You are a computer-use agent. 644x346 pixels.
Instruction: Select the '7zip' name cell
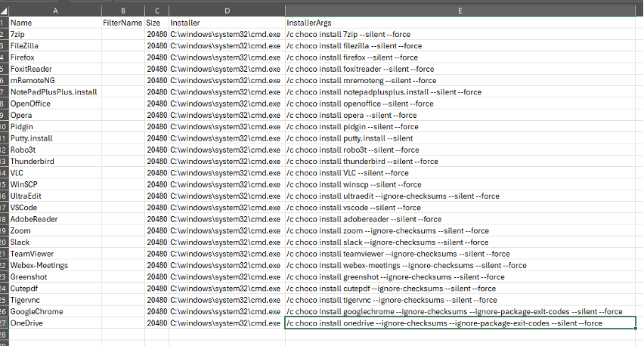tap(55, 34)
